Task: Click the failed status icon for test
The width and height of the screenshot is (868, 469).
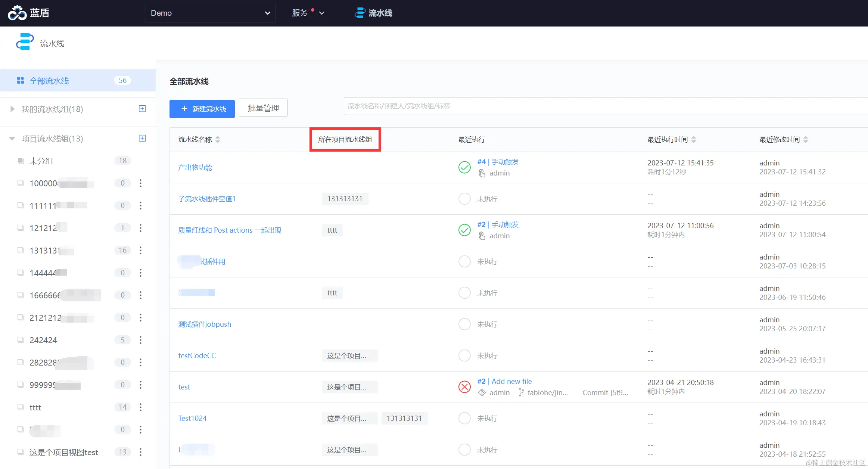Action: (464, 387)
